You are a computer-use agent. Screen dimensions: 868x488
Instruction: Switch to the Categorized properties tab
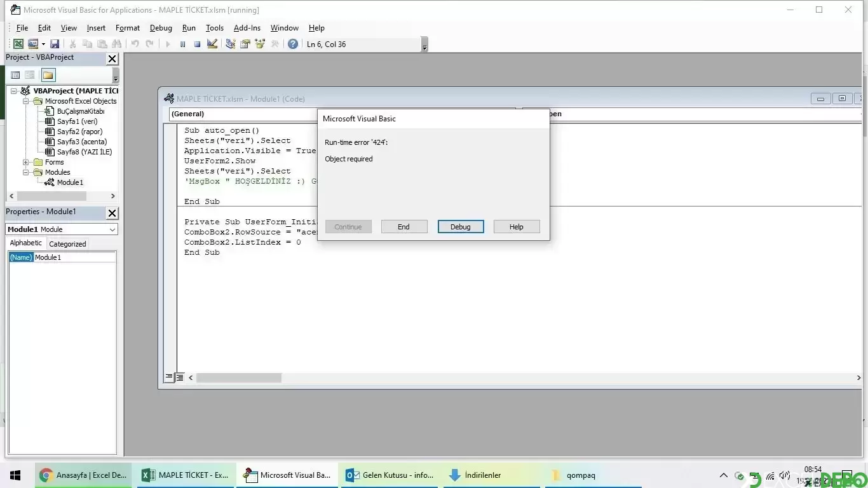(67, 244)
